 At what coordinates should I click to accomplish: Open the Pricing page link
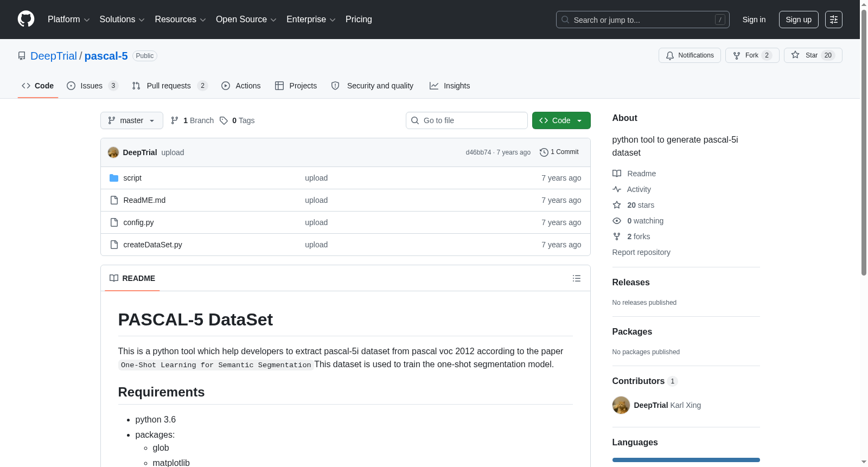pyautogui.click(x=359, y=20)
